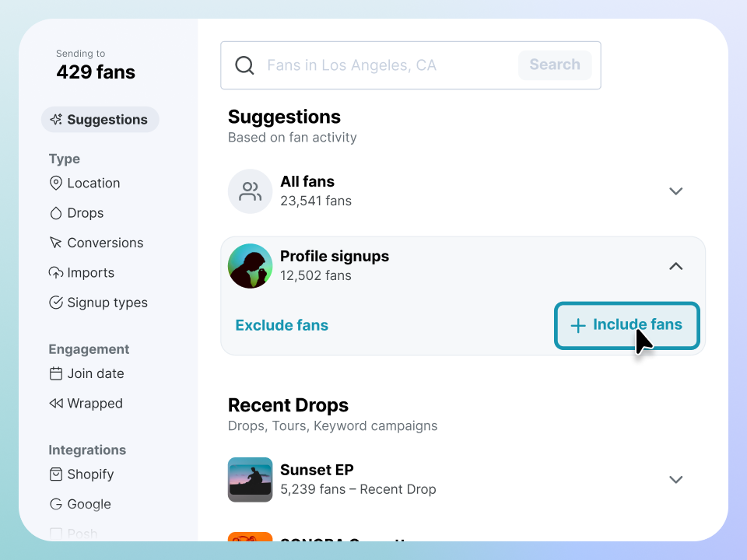Click the Sunset EP cover thumbnail
This screenshot has height=560, width=747.
click(x=250, y=480)
